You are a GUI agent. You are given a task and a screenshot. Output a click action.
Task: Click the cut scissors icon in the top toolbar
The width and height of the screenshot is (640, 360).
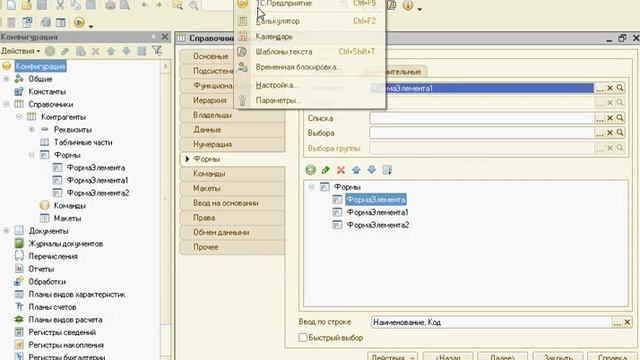point(60,5)
